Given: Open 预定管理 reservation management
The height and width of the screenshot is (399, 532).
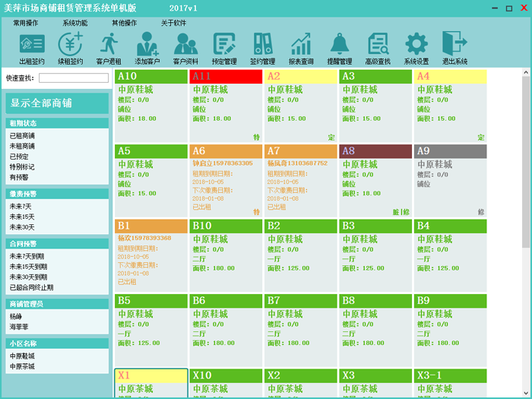Looking at the screenshot, I should pyautogui.click(x=224, y=48).
